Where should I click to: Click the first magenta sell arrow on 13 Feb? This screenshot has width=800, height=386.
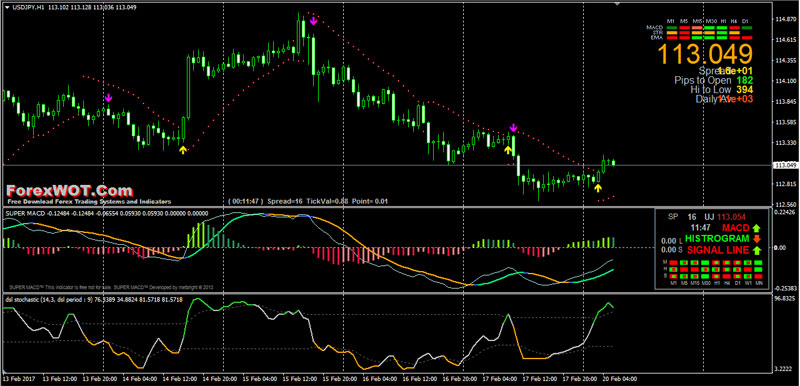(108, 97)
